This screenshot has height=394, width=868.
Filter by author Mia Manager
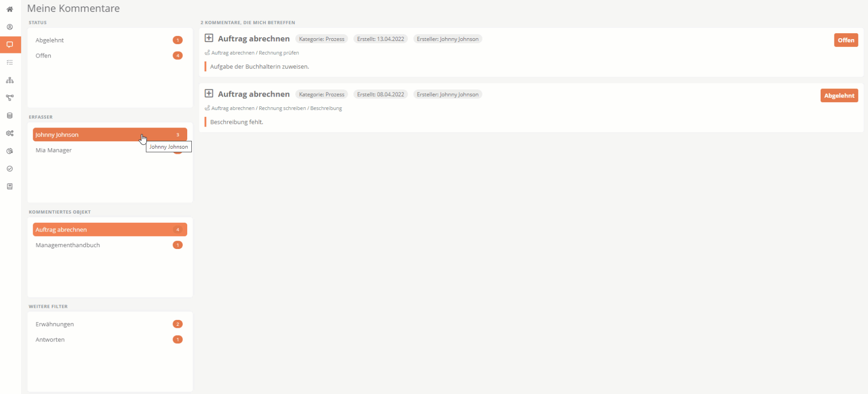click(110, 150)
